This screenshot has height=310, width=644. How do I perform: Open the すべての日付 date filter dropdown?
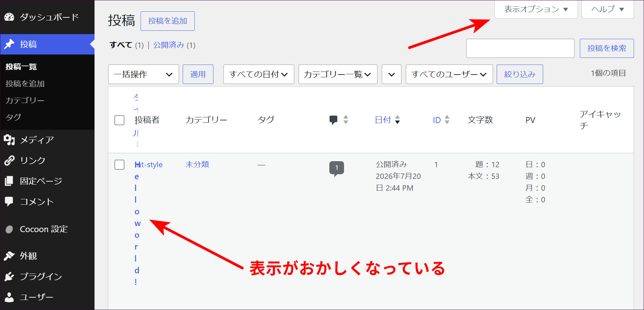(259, 74)
